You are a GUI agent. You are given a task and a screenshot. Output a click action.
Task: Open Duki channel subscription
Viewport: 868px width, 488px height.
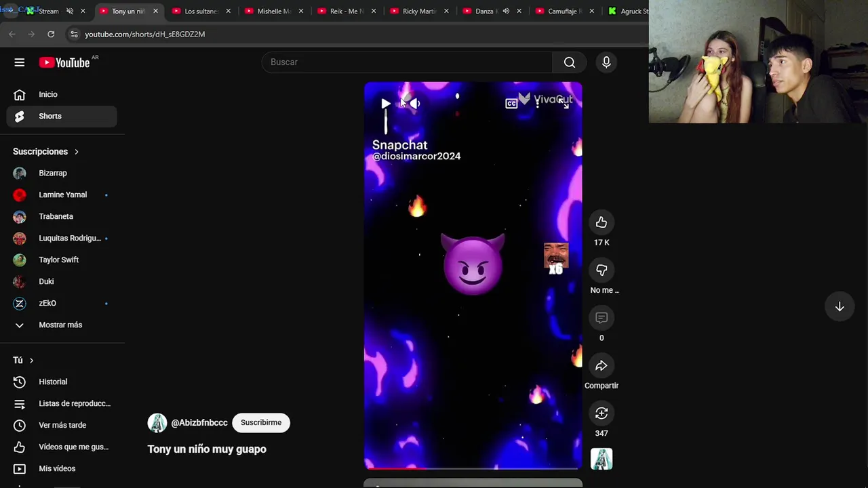(x=62, y=281)
